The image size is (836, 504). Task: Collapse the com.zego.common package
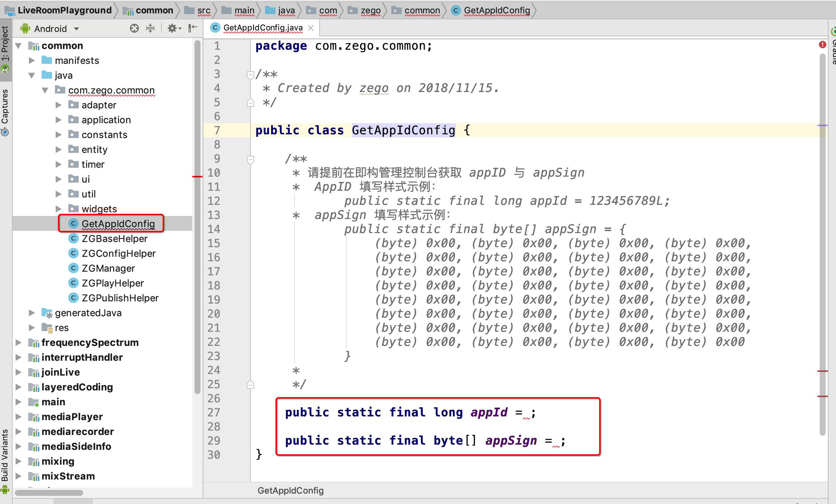pos(45,90)
